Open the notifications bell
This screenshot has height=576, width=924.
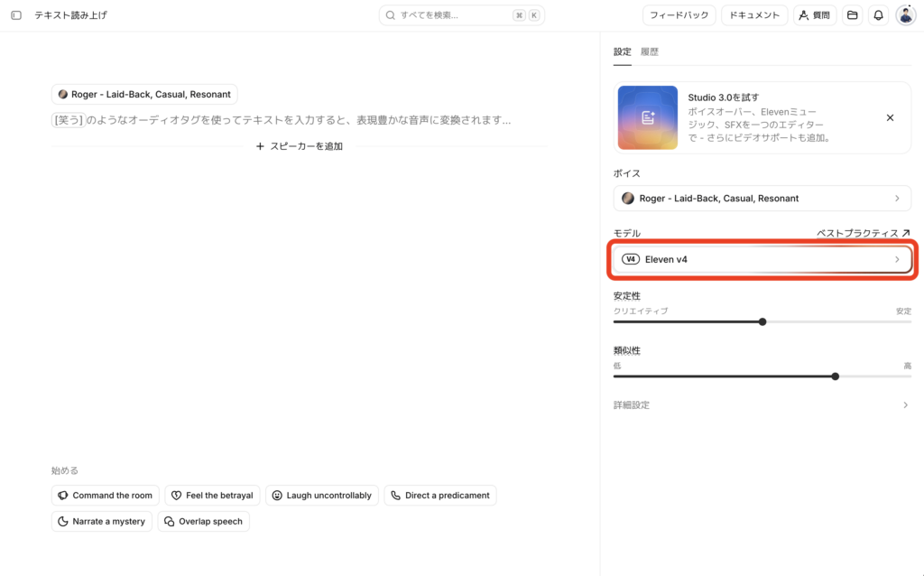878,15
